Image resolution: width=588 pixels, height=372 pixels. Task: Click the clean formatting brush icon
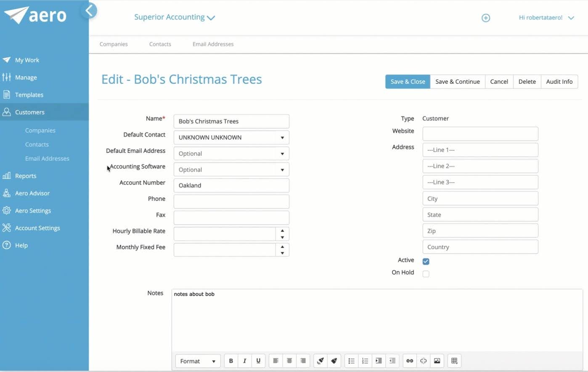tap(320, 361)
